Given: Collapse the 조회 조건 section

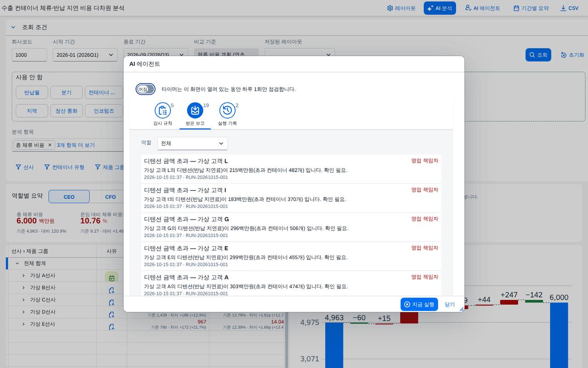Looking at the screenshot, I should (14, 27).
